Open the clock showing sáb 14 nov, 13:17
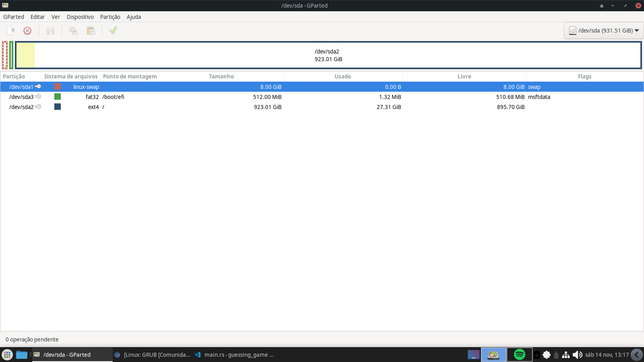The image size is (644, 362). click(607, 355)
